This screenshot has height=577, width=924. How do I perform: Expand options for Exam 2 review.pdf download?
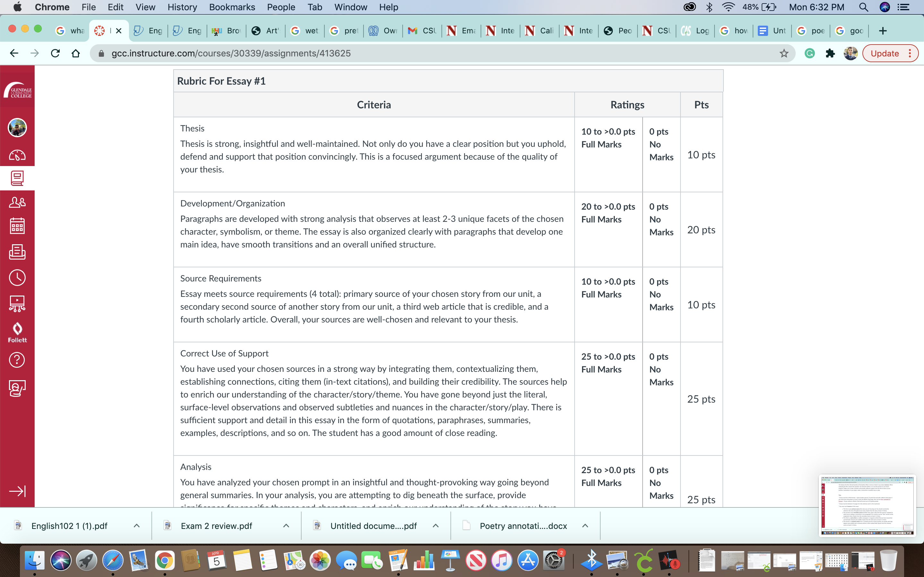pyautogui.click(x=286, y=526)
